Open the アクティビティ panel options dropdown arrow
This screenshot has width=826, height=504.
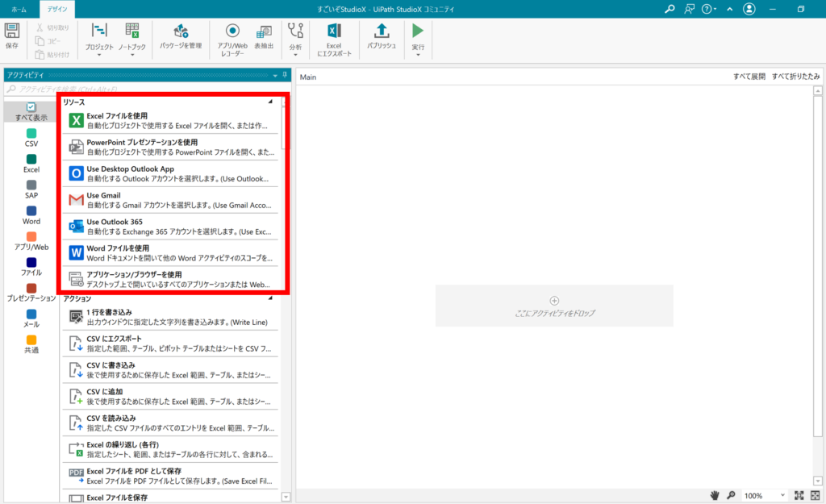(275, 75)
